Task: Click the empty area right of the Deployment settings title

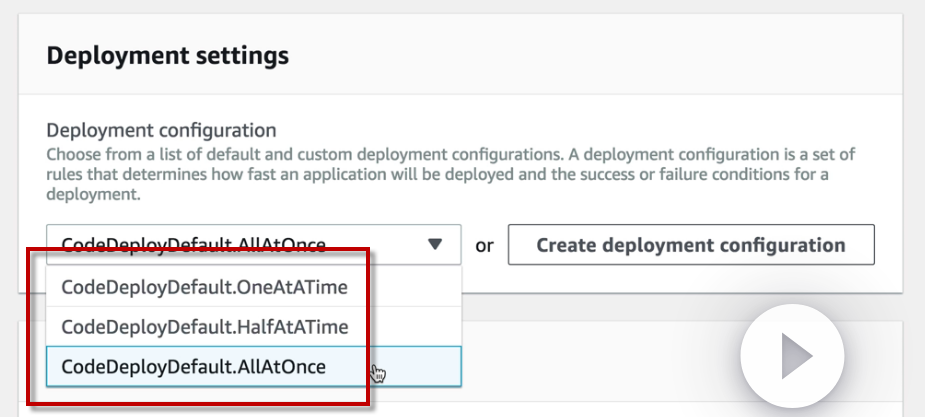Action: point(600,56)
